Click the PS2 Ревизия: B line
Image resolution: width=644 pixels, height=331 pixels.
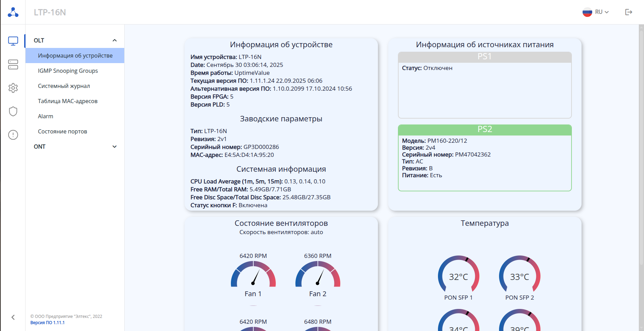tap(417, 168)
